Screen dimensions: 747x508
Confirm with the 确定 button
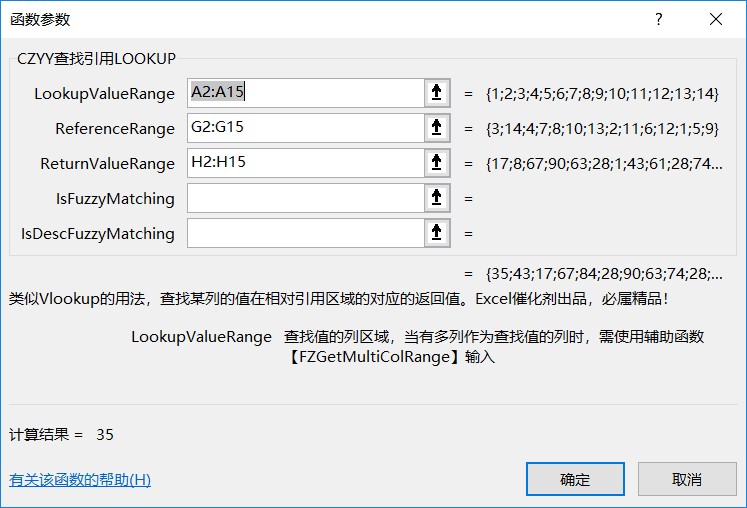(575, 479)
